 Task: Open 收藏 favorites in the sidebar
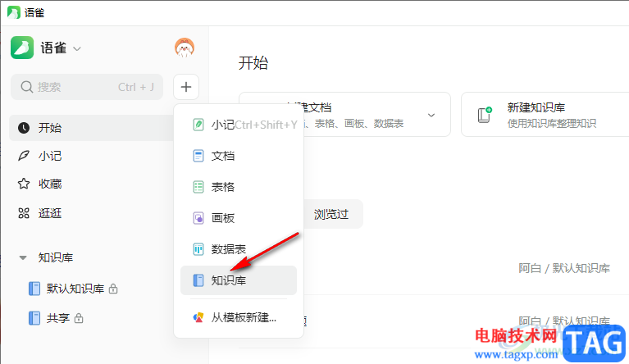pyautogui.click(x=50, y=184)
